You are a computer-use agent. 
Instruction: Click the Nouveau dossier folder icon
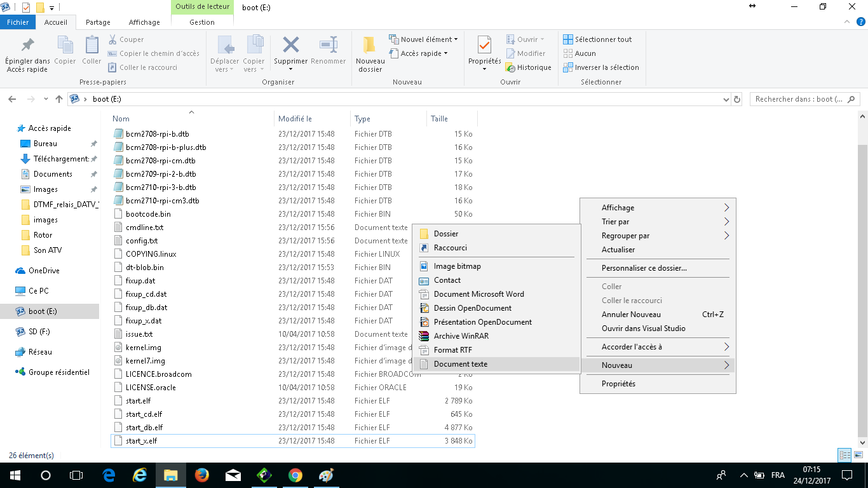point(370,45)
